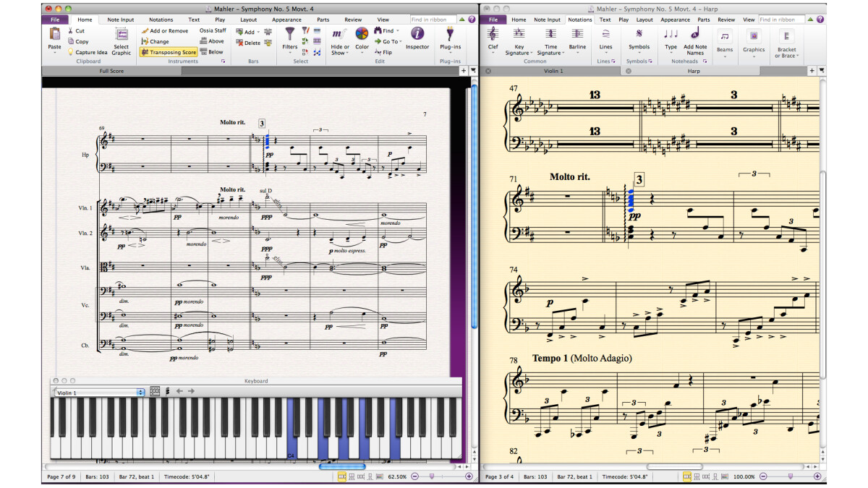
Task: Adjust the zoom slider in the right status bar
Action: click(x=791, y=476)
